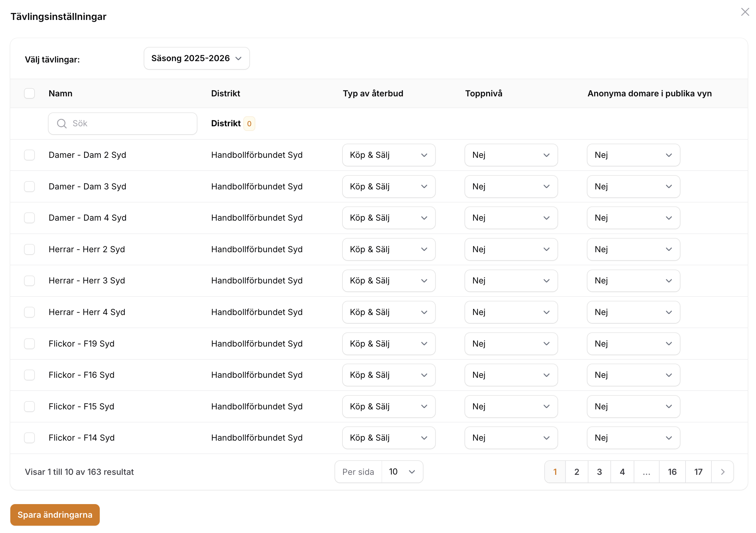756x533 pixels.
Task: Click Flickor - F15 Syd name
Action: pos(81,406)
